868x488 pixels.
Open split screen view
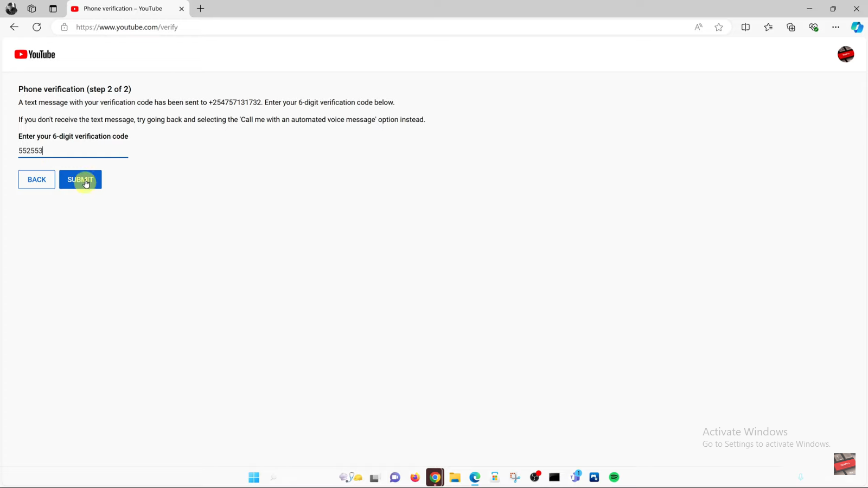745,27
